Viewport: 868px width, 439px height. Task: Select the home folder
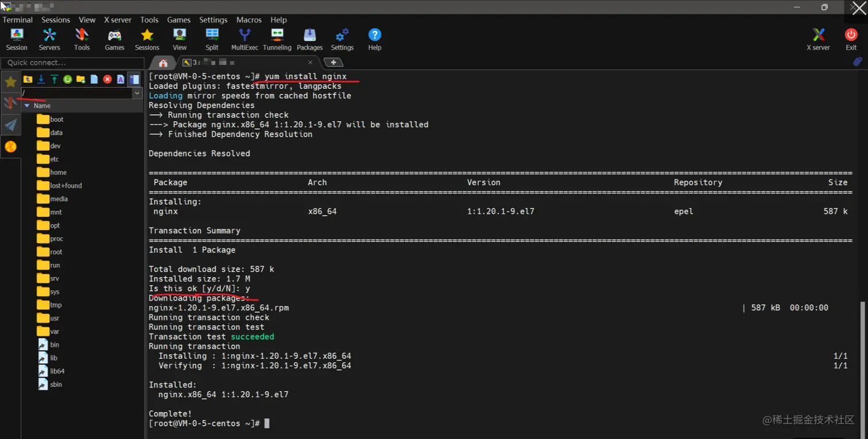pos(52,172)
